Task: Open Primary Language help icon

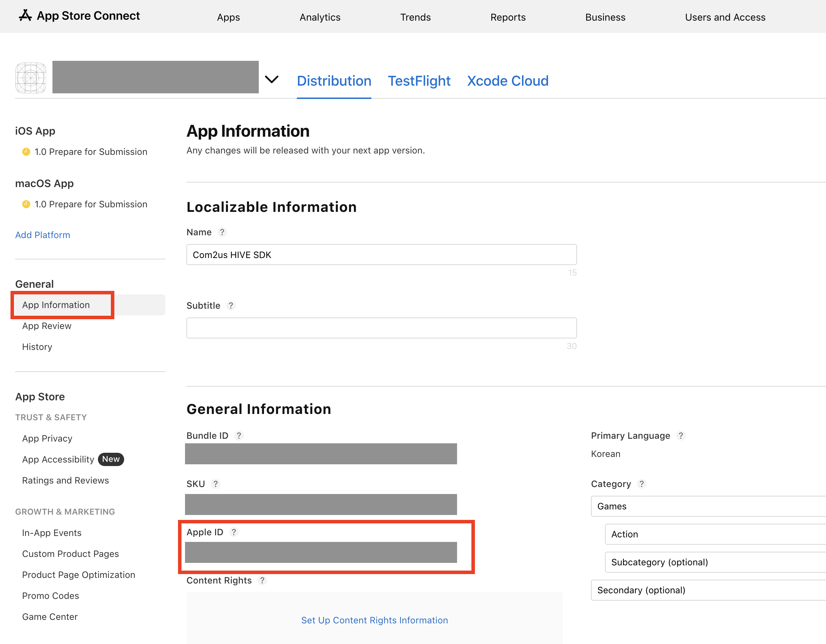Action: tap(681, 436)
